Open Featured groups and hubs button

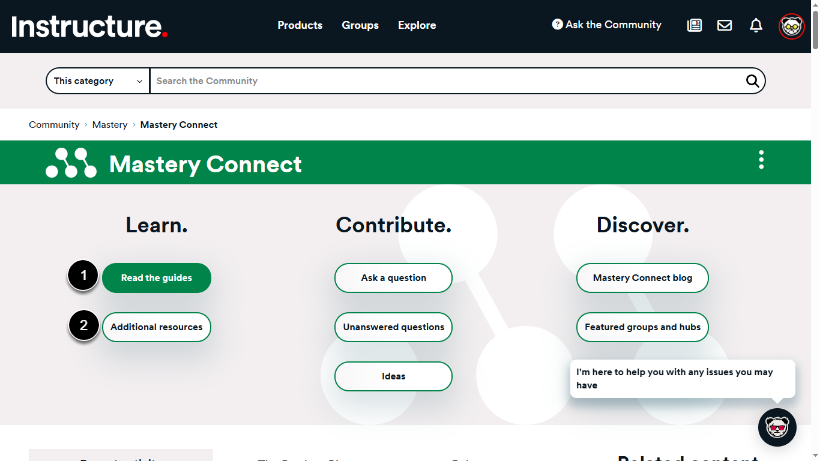642,327
